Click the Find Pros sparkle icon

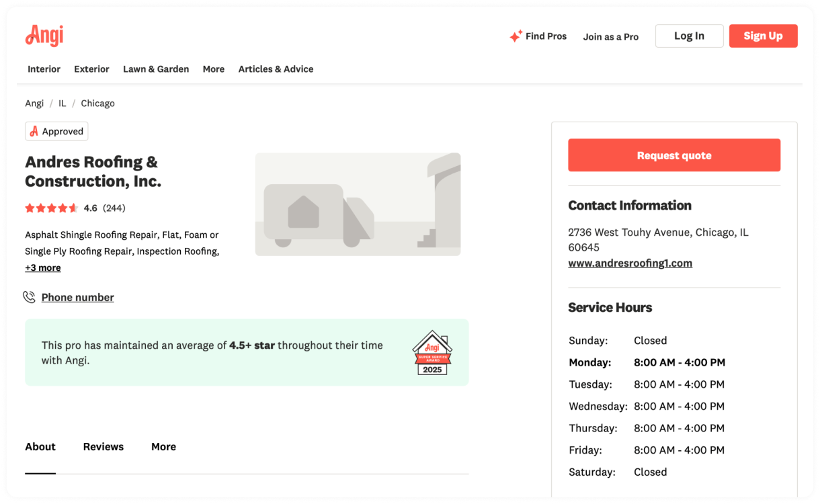516,36
